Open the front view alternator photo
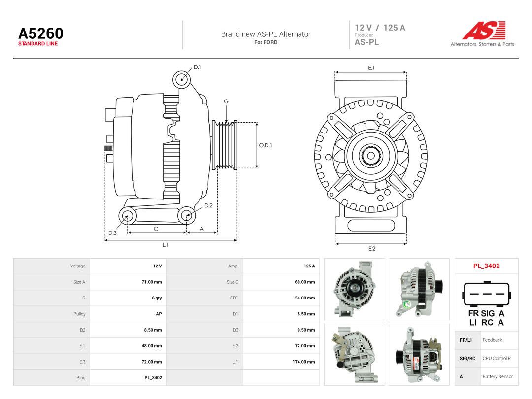 [x=355, y=289]
